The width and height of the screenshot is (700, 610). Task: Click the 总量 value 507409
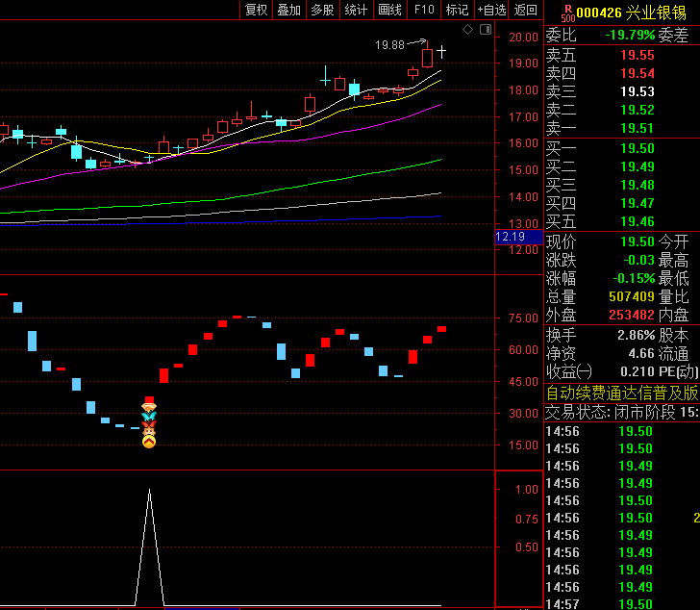coord(632,297)
